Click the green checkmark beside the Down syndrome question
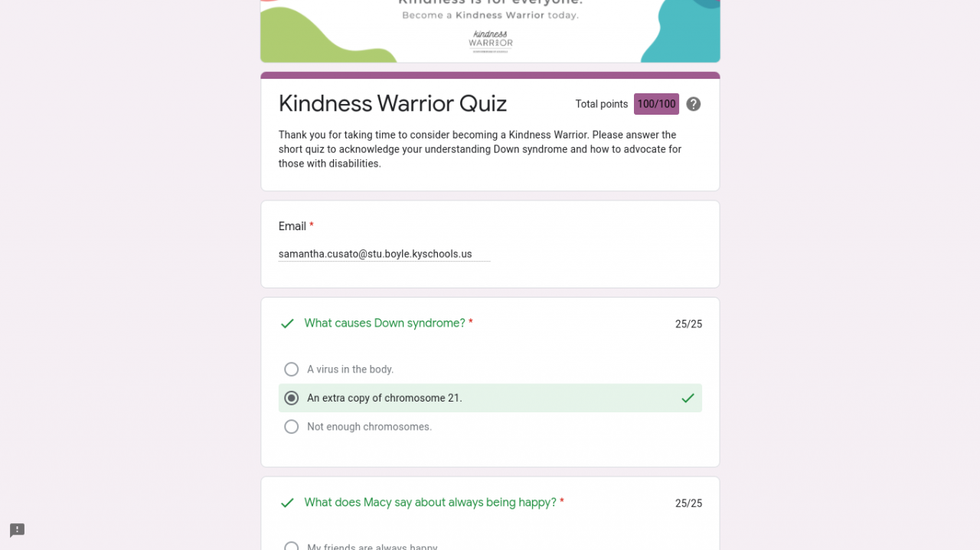 (287, 324)
